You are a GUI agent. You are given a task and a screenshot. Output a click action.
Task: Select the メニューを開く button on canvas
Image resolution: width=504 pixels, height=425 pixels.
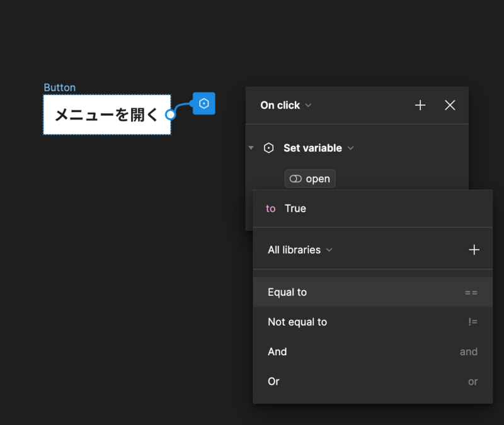[x=107, y=115]
